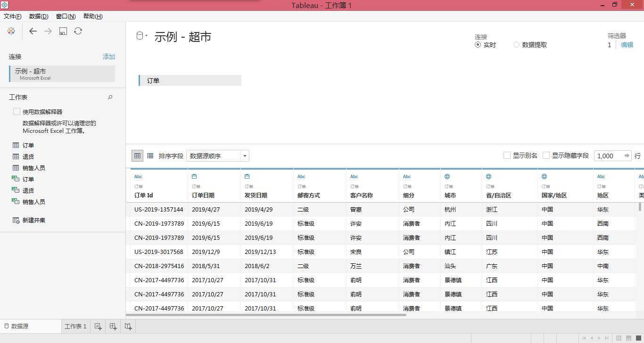Click Abc type icon above 客户名称

[354, 177]
